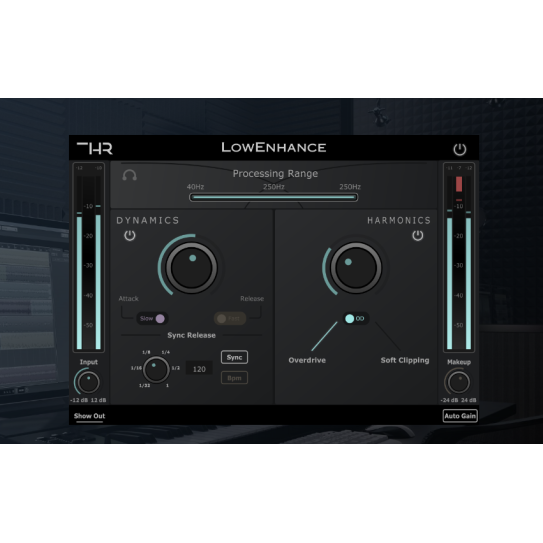Click the Makeup gain knob
This screenshot has width=543, height=543.
[x=459, y=382]
